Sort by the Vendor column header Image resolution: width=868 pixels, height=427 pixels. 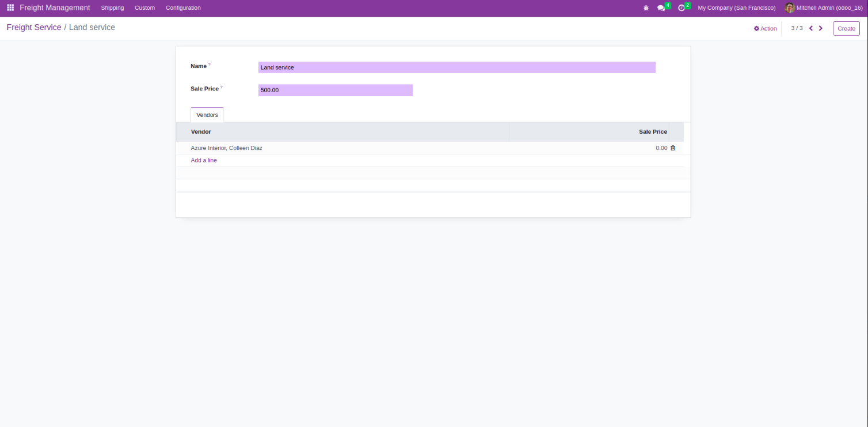[x=342, y=132]
